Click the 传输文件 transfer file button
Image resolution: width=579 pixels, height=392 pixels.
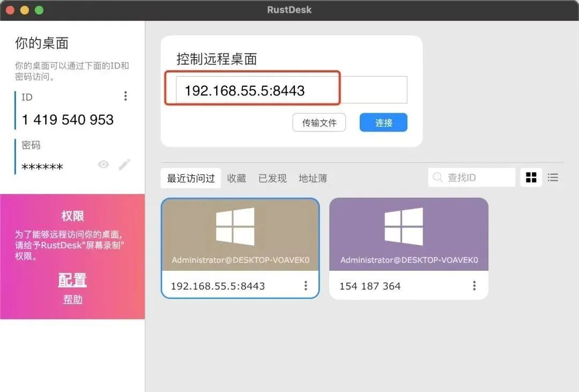(x=319, y=123)
